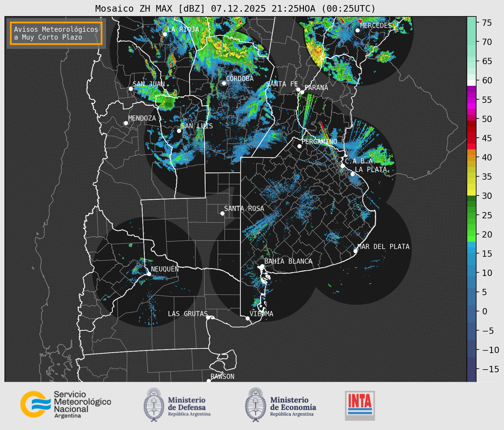
Task: Click the NEUQUÉN label text
Action: tap(165, 269)
